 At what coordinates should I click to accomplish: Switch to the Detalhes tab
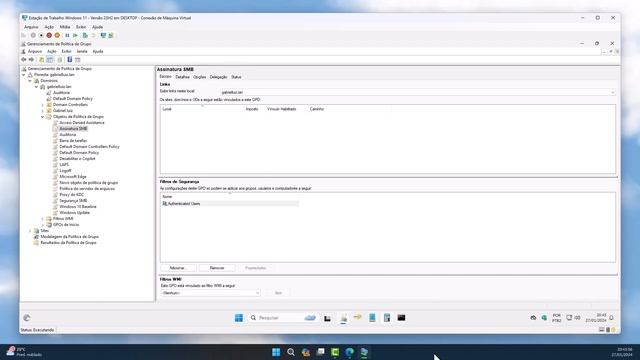coord(182,77)
